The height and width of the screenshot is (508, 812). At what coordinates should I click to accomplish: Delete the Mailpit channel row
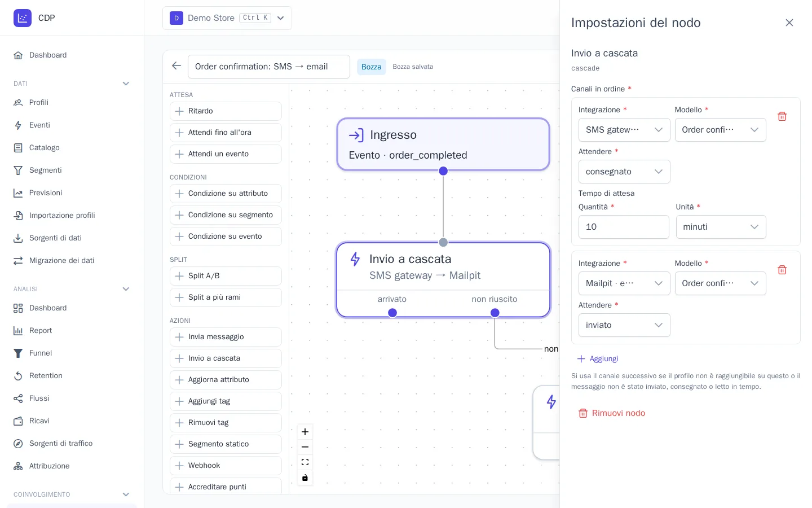pos(782,270)
